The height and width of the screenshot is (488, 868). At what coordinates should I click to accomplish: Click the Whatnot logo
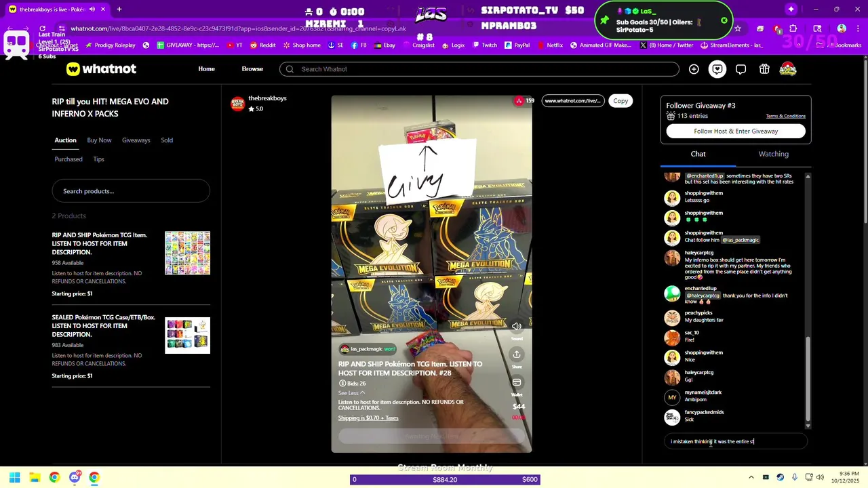coord(101,69)
